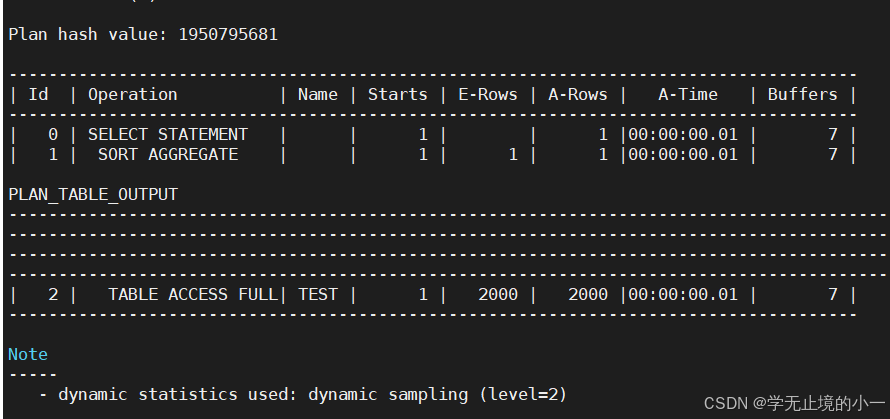The width and height of the screenshot is (890, 419).
Task: Click the A-Time value for TABLE ACCESS FULL
Action: click(683, 294)
